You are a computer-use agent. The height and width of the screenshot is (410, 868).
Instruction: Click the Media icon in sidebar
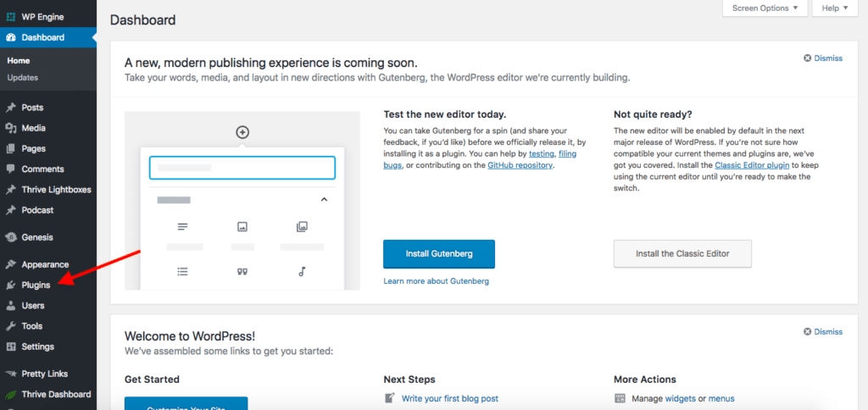click(11, 128)
